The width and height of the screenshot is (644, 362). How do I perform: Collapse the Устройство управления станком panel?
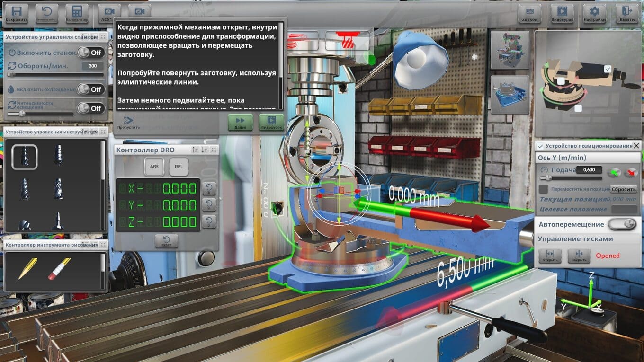click(x=103, y=37)
